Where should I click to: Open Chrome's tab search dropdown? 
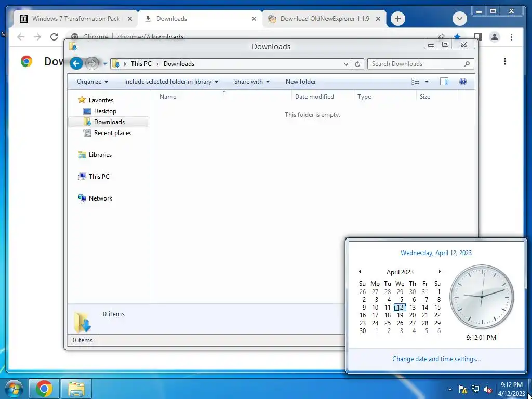[x=460, y=19]
